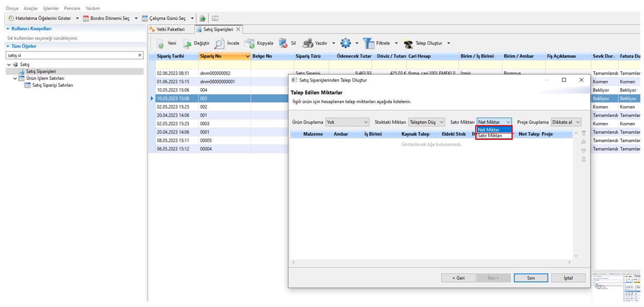Open the İşlemler menu
Viewport: 644px width, 307px height.
[51, 8]
